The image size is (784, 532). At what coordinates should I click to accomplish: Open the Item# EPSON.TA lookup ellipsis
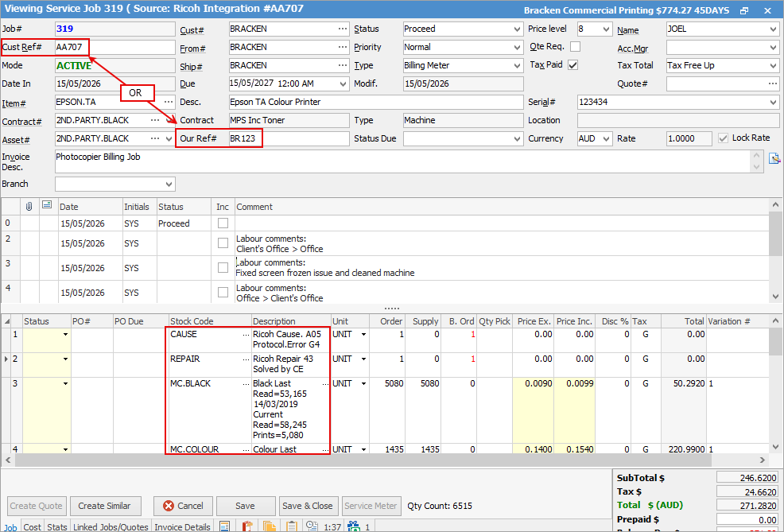click(169, 102)
